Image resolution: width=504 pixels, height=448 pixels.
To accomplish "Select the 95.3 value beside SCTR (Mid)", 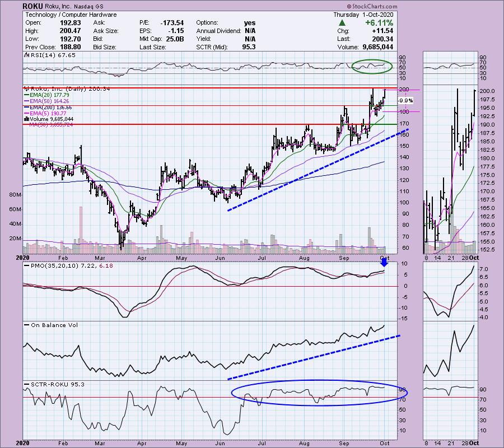I will pyautogui.click(x=249, y=47).
